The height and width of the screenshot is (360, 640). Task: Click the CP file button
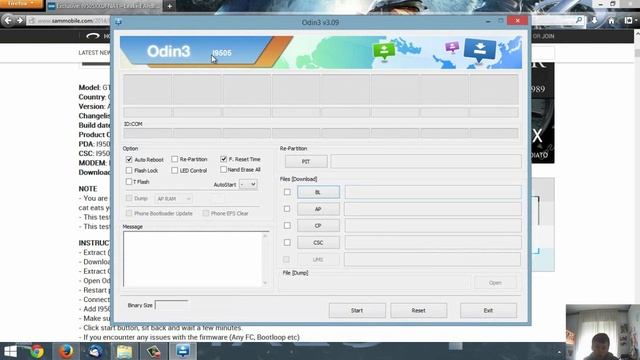[318, 226]
